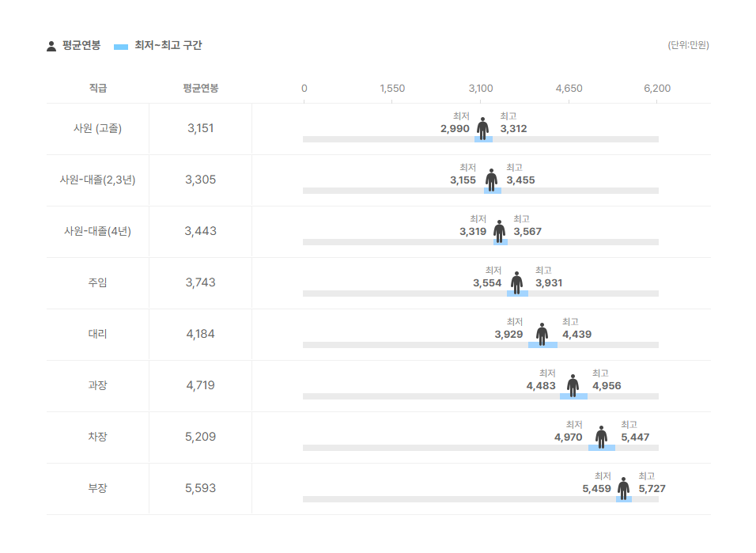
Task: Click the blue 최저~최고 구간 legend swatch
Action: click(120, 47)
